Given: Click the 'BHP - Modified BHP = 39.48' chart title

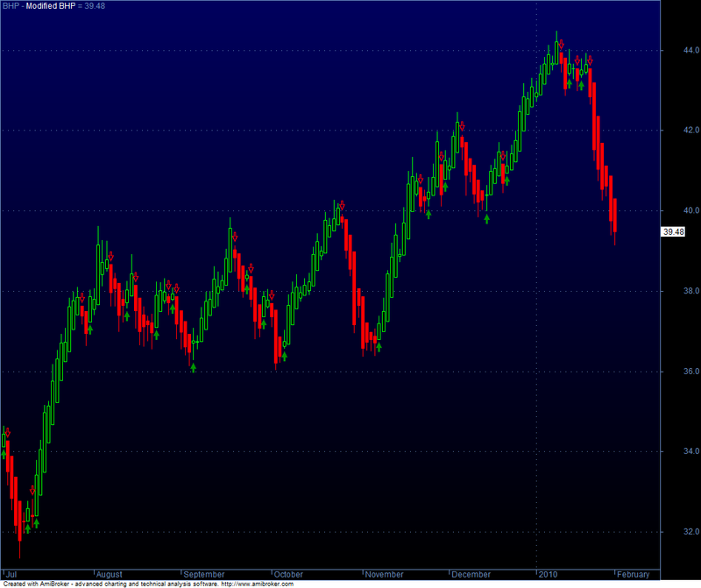Looking at the screenshot, I should point(53,6).
